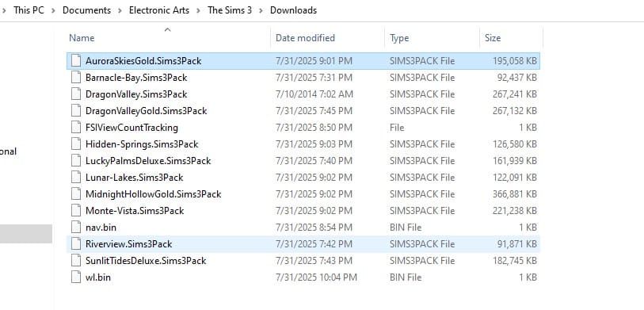Sort files by the Type column header

pos(399,38)
